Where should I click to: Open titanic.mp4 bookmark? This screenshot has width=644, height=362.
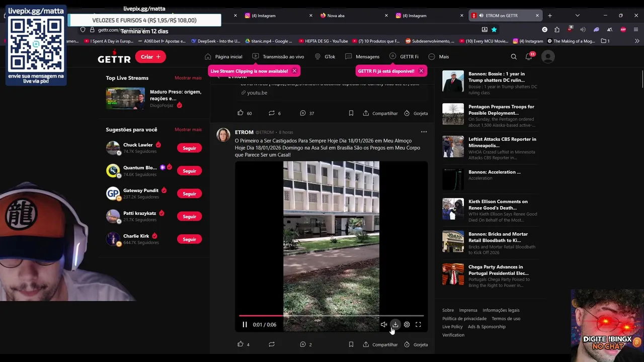click(268, 41)
